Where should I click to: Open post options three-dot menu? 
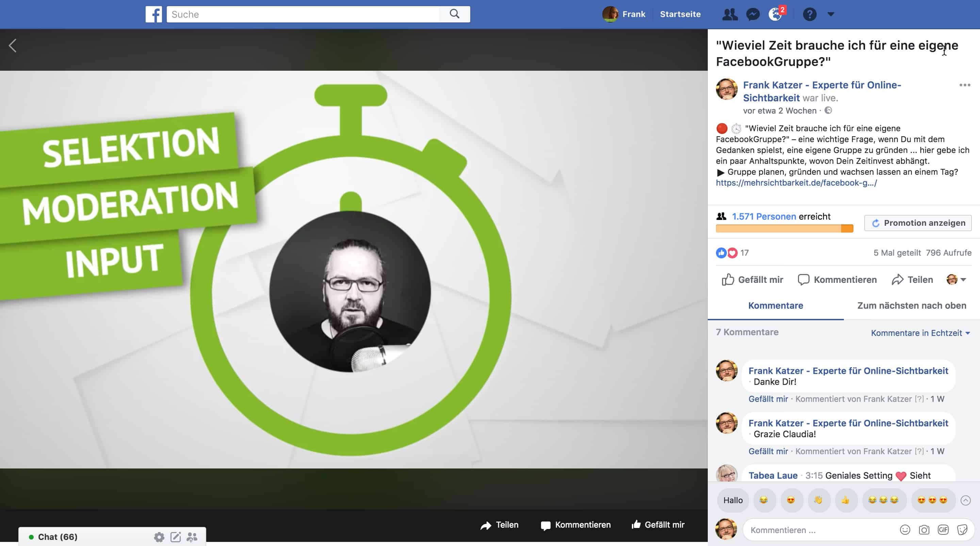[x=965, y=85]
